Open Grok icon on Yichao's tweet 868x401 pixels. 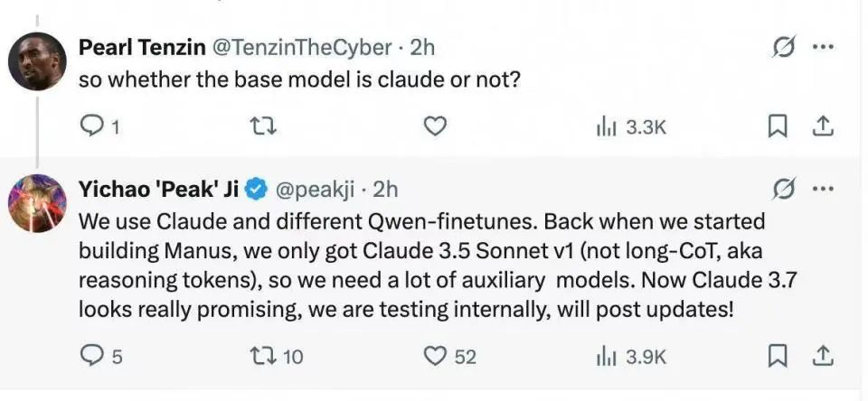tap(783, 190)
